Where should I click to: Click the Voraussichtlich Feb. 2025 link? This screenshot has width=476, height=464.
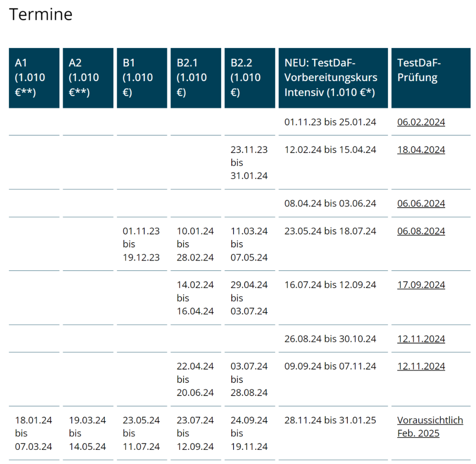pos(430,427)
